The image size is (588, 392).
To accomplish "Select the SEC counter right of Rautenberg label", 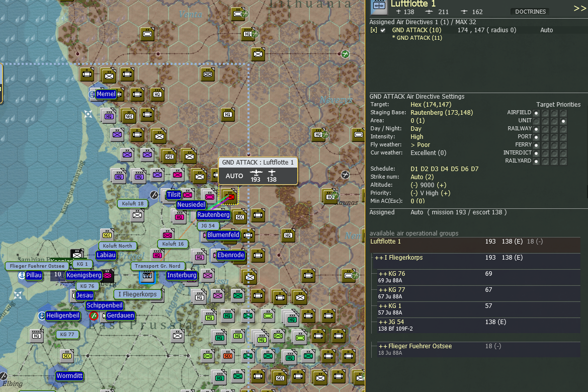I will tap(239, 216).
